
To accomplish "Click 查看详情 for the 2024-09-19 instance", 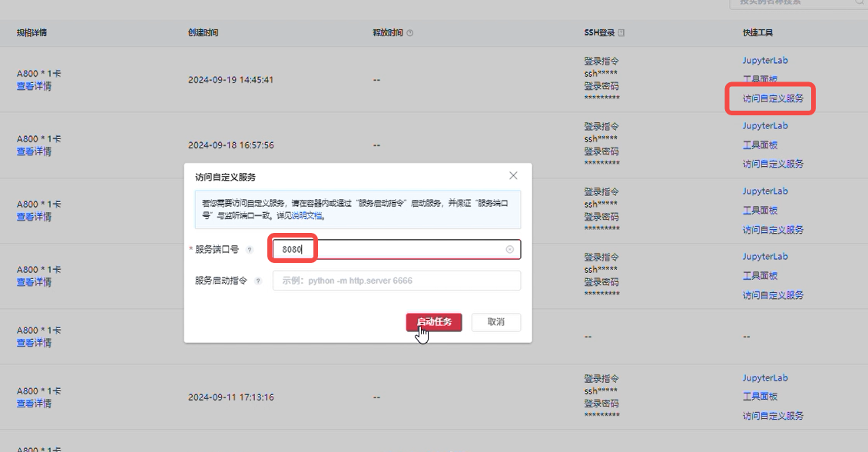I will 35,87.
